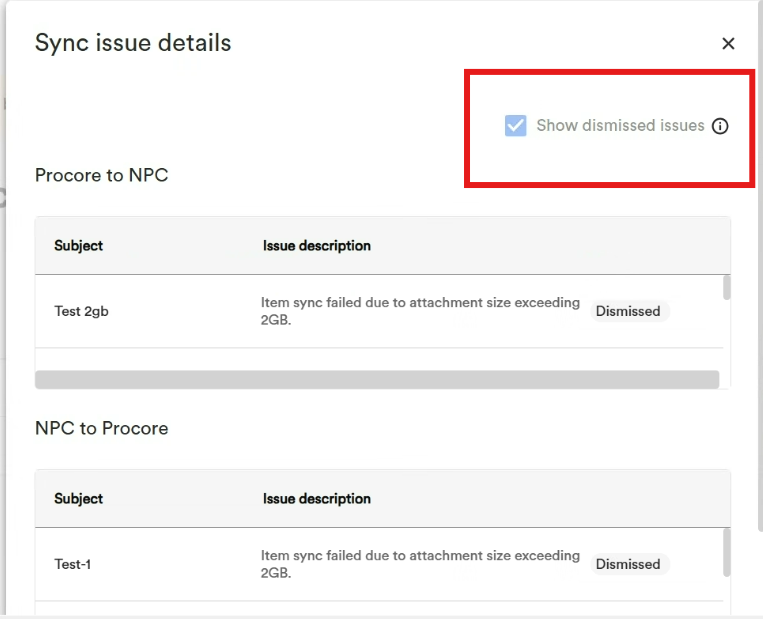Click horizontal scrollbar under Procore to NPC table
763x619 pixels.
pyautogui.click(x=377, y=380)
